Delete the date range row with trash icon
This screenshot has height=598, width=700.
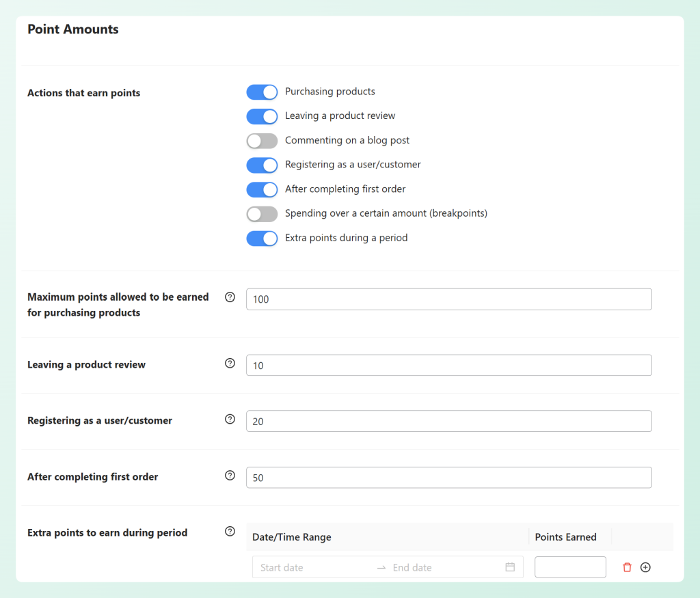tap(628, 567)
